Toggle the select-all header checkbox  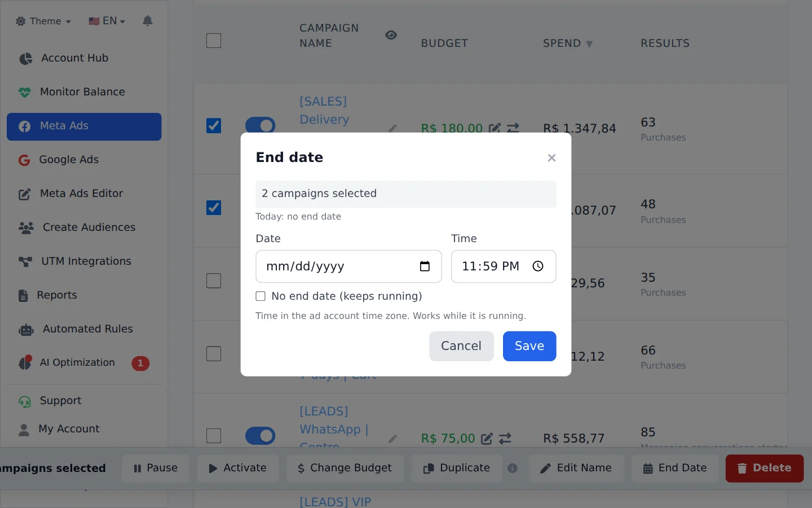pos(214,41)
